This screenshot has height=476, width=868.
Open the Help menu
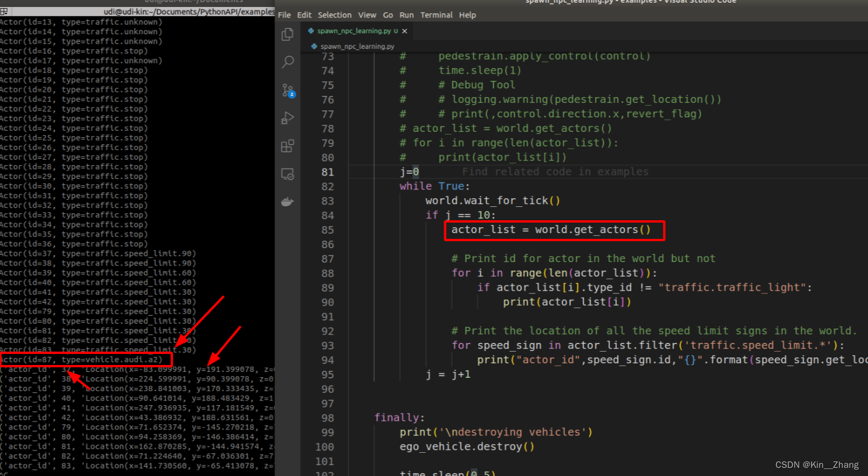[x=467, y=15]
